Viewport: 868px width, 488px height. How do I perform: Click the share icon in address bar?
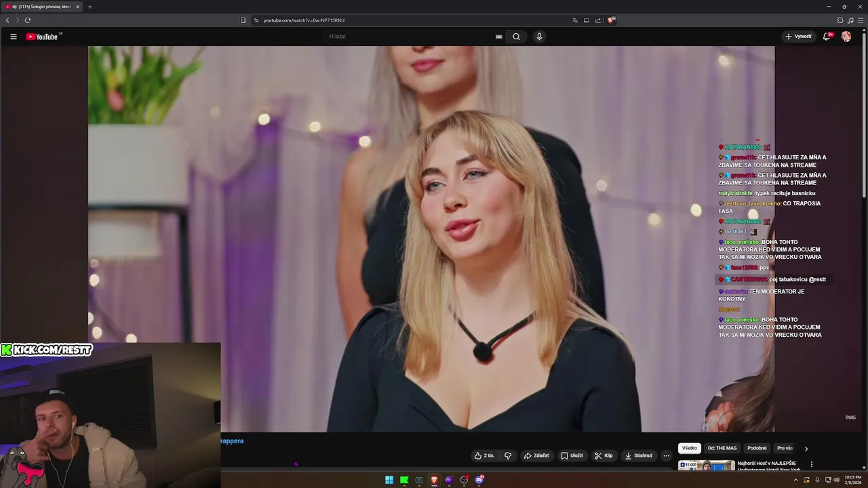coord(598,20)
